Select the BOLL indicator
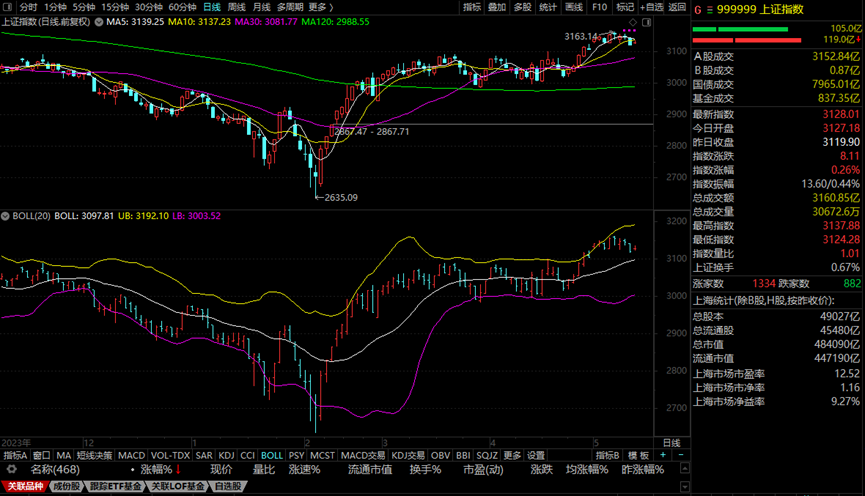Viewport: 865px width, 496px height. [x=271, y=455]
